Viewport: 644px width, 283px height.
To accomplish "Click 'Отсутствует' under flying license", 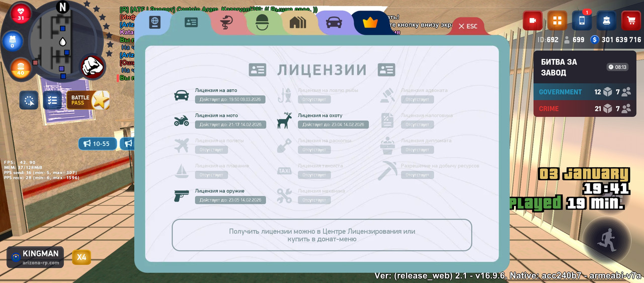I will (x=211, y=150).
